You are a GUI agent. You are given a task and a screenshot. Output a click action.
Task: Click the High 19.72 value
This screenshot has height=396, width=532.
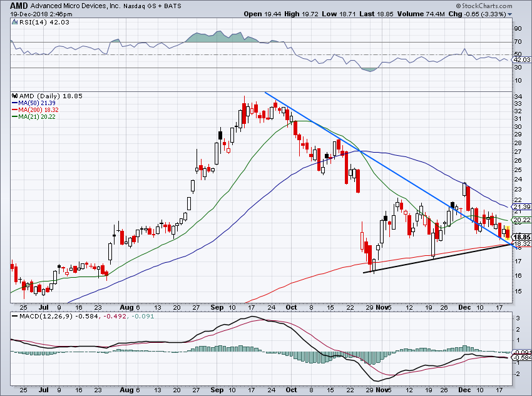(302, 14)
